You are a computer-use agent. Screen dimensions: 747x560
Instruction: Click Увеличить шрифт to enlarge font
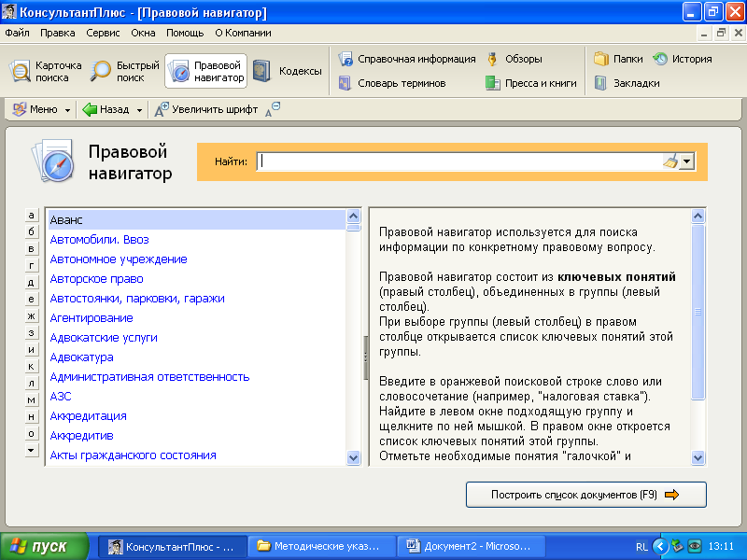pos(206,109)
